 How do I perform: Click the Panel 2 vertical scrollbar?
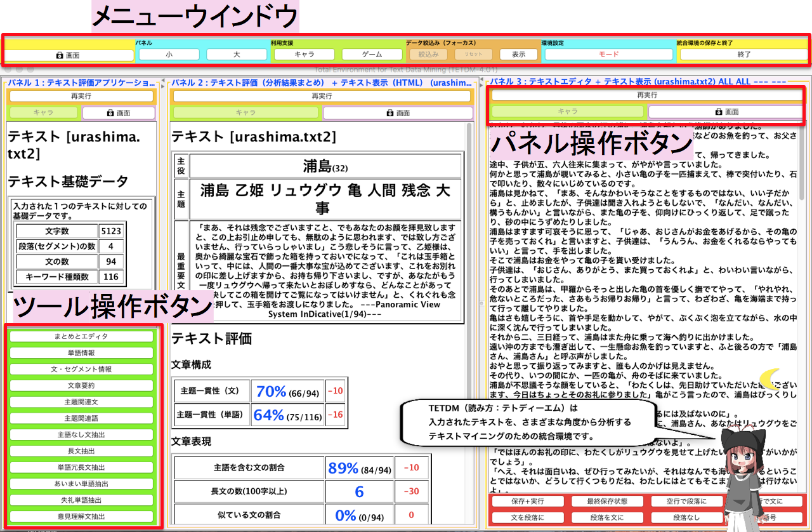point(470,254)
